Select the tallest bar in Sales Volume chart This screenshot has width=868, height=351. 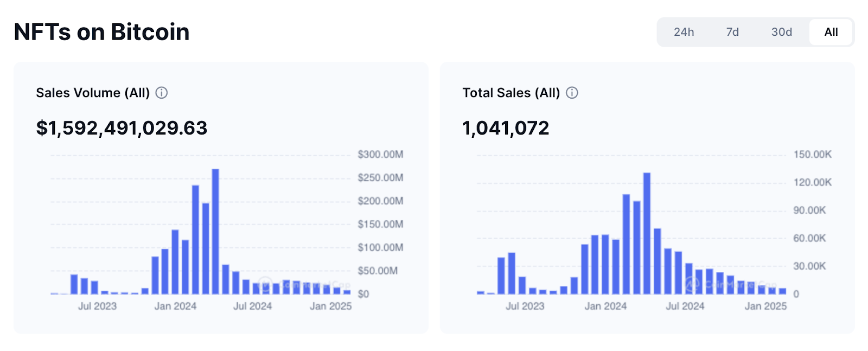point(215,232)
